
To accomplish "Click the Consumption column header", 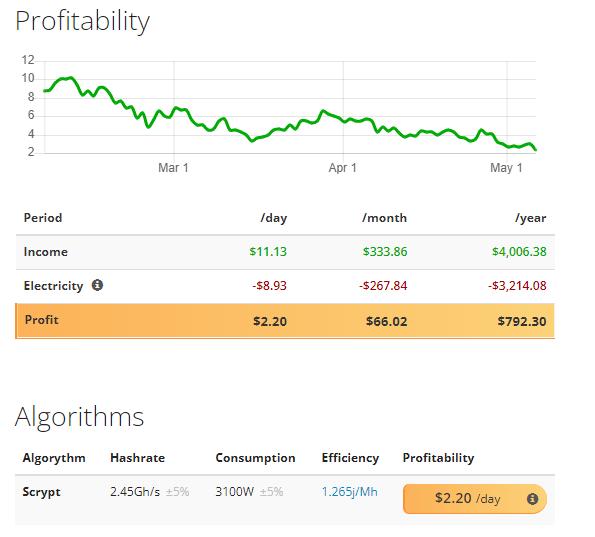I will (255, 458).
